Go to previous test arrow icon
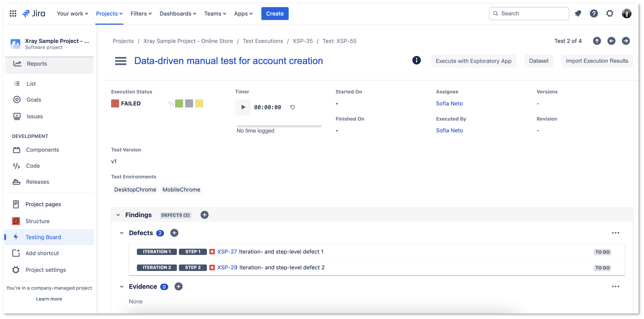Viewport: 644px width, 319px height. 611,41
